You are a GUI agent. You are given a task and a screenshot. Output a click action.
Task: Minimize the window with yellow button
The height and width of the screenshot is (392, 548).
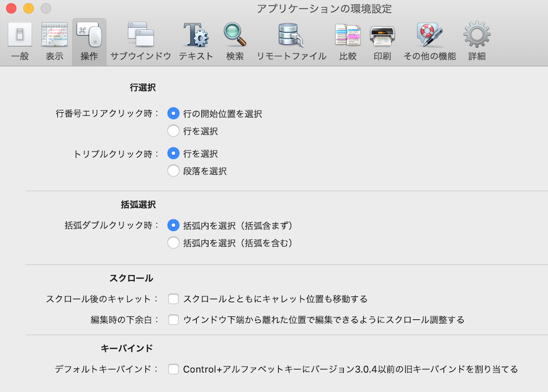[29, 8]
